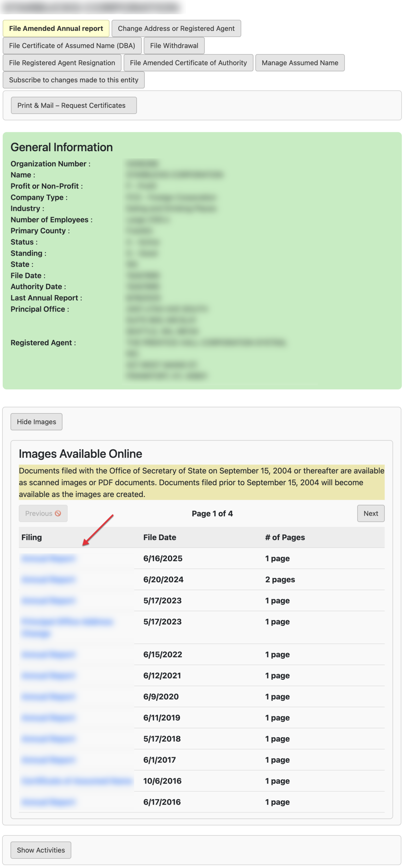This screenshot has width=406, height=868.
Task: Open the 2-page filing dated 6/20/2024
Action: [x=48, y=579]
